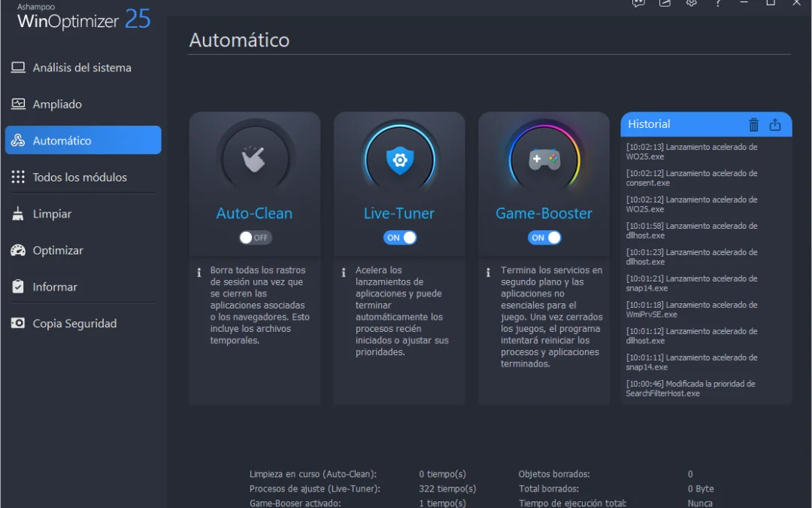The height and width of the screenshot is (508, 812).
Task: Delete history with the trash icon
Action: pyautogui.click(x=753, y=124)
